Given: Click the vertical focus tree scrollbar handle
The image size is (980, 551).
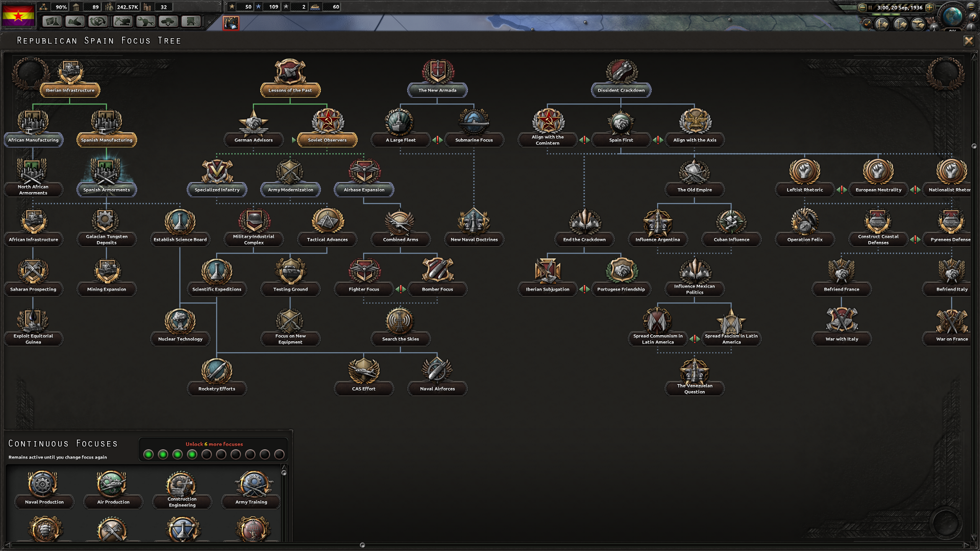Looking at the screenshot, I should [x=974, y=146].
